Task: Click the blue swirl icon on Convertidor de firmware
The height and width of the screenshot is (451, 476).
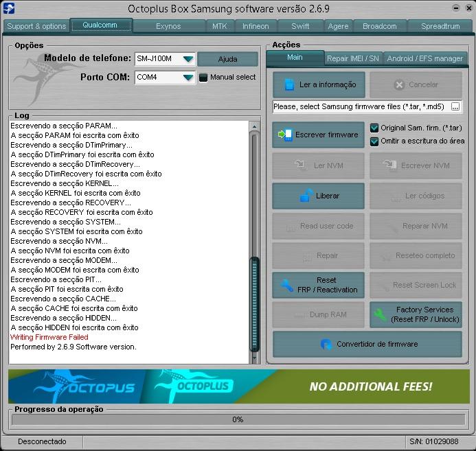Action: 326,344
